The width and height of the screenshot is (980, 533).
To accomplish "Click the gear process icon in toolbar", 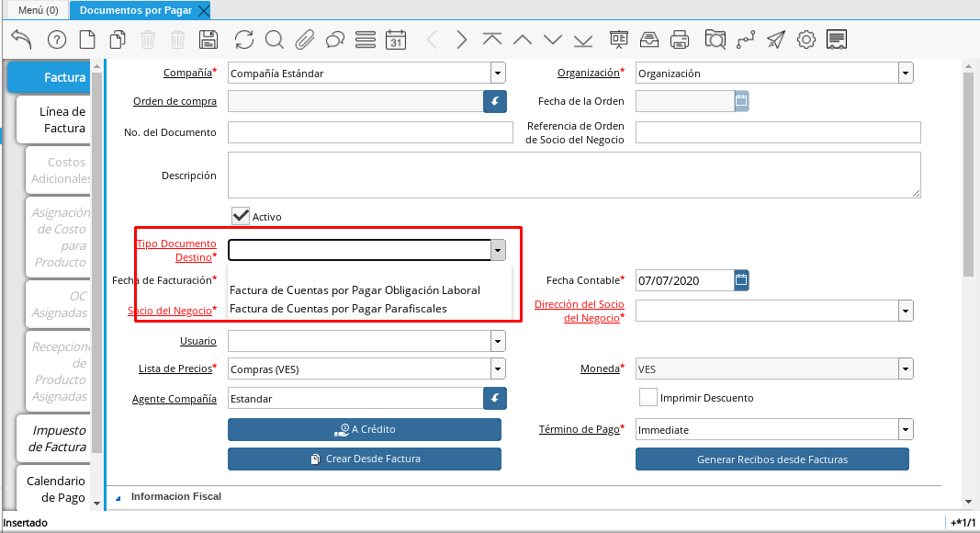I will coord(806,40).
